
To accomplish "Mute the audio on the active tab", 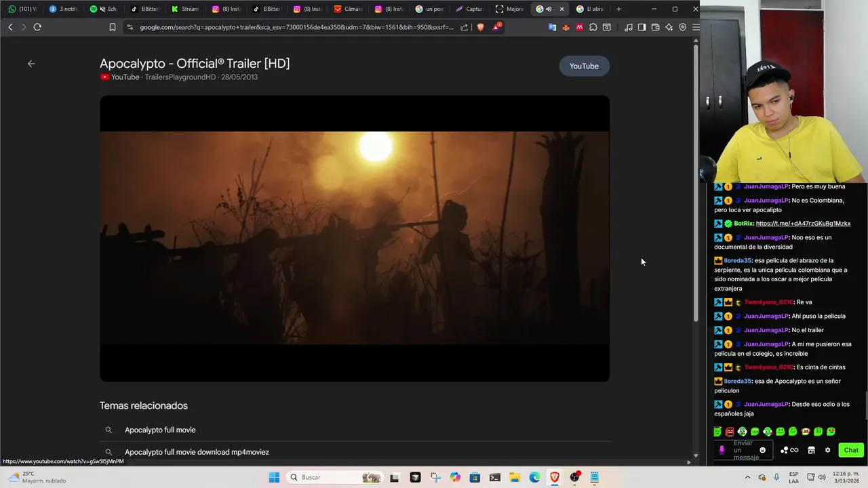I will click(x=549, y=9).
